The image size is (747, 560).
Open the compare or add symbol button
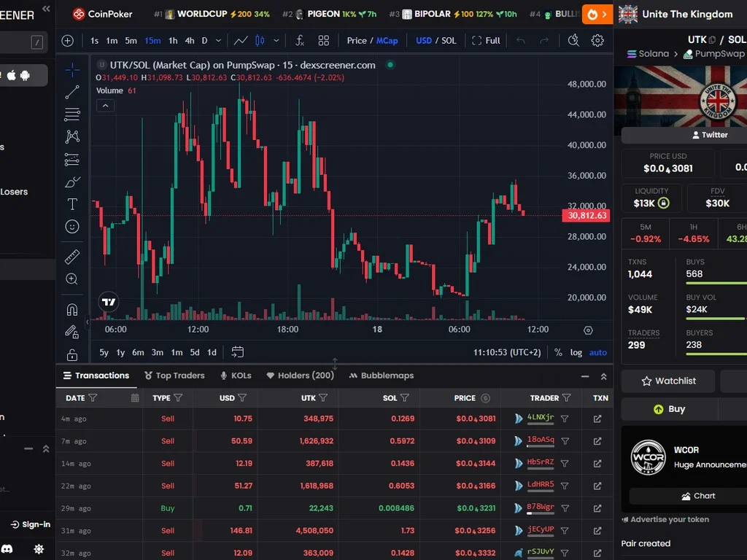coord(68,41)
